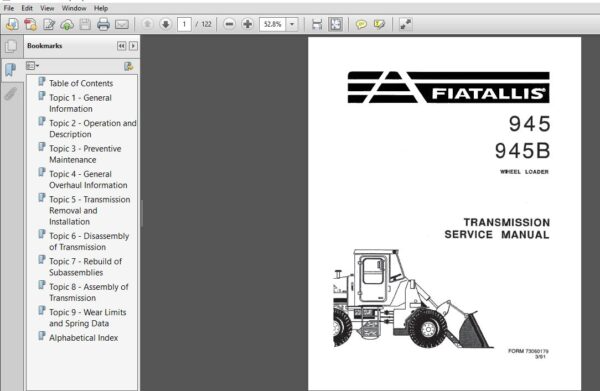
Task: Open the Page Thumbnails panel icon
Action: coord(11,46)
